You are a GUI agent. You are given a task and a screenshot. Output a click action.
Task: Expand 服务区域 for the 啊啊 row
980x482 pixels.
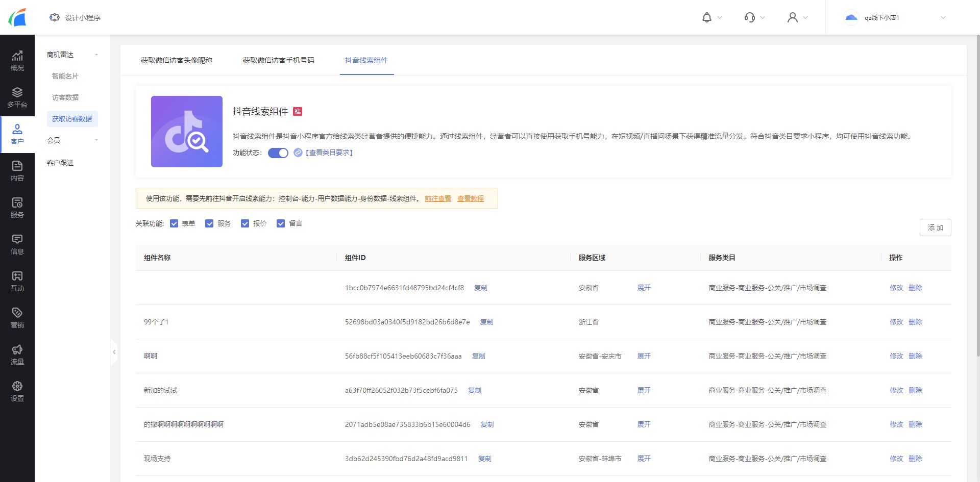(644, 356)
